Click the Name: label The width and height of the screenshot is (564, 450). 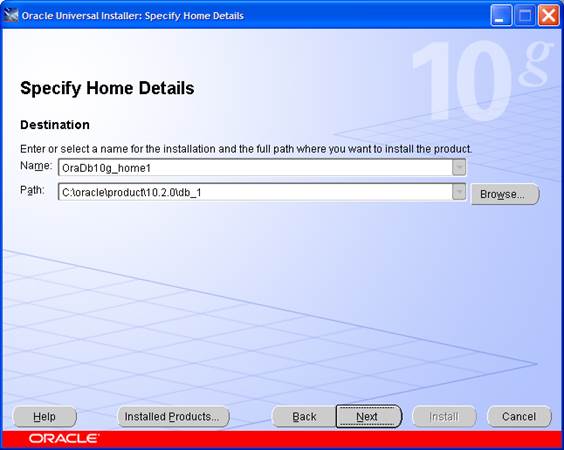[x=36, y=166]
